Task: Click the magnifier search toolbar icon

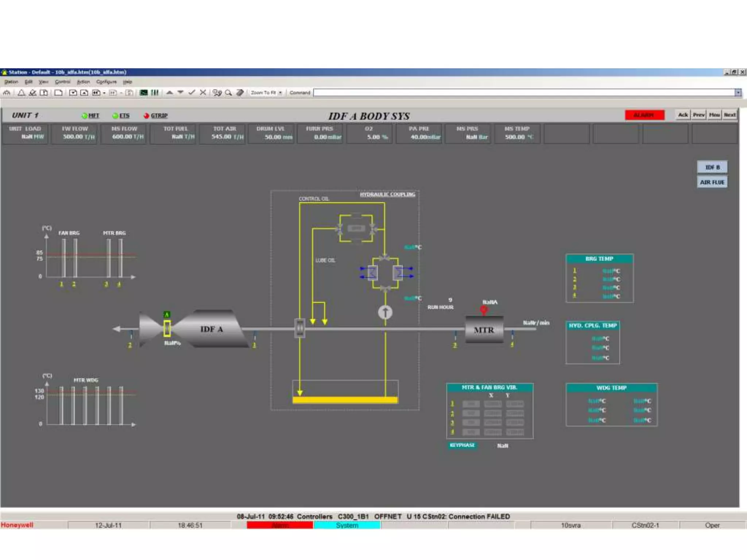Action: pos(228,93)
